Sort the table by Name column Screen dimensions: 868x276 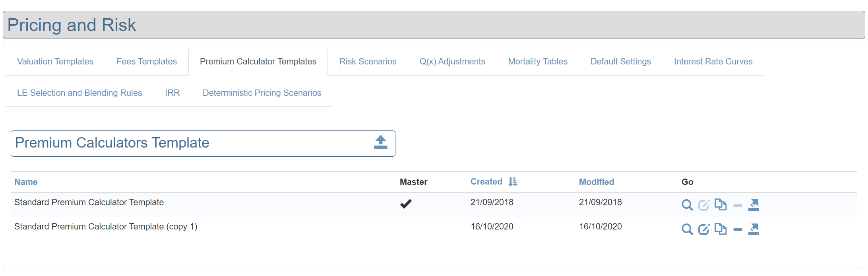(x=26, y=182)
